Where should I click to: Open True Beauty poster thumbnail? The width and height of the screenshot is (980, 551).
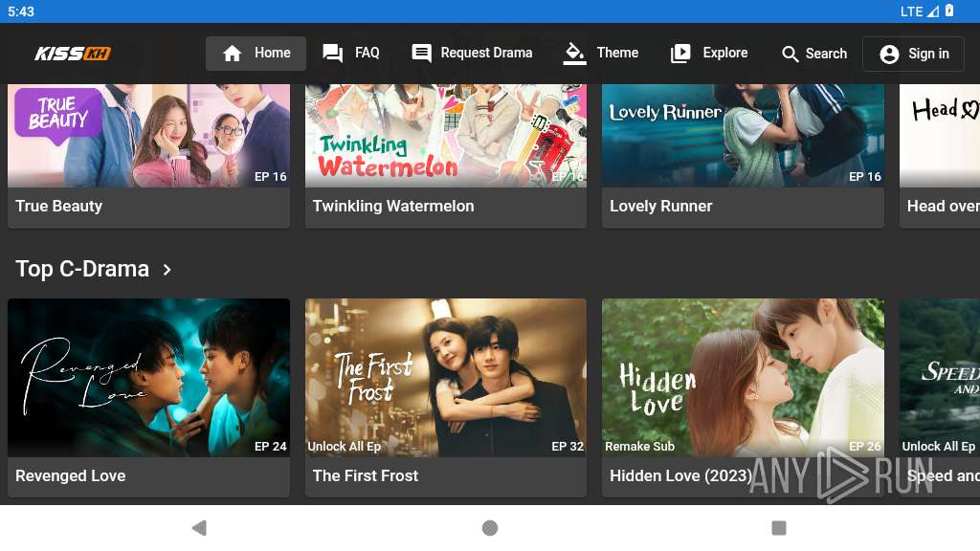click(148, 136)
